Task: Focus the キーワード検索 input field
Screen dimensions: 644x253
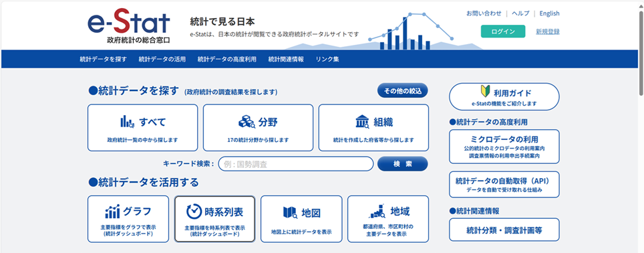Action: pos(296,164)
